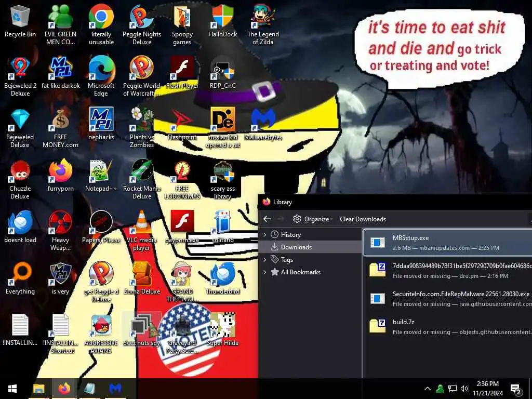Select the MBSetup.exe download entry

(x=447, y=243)
